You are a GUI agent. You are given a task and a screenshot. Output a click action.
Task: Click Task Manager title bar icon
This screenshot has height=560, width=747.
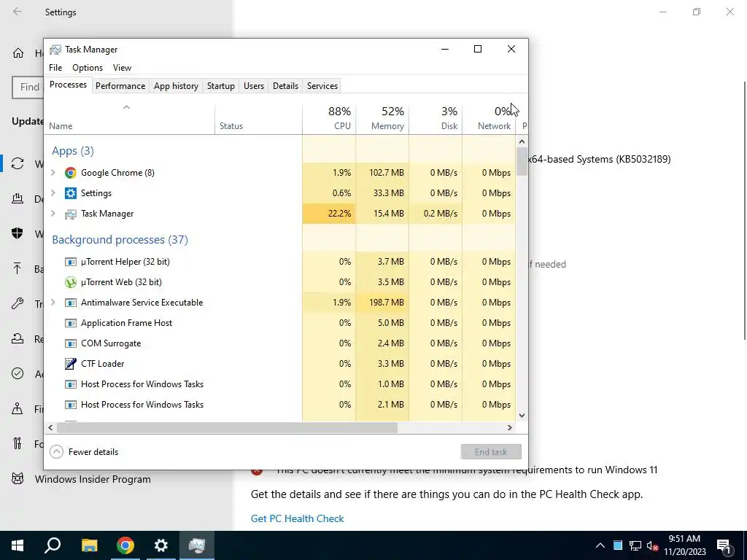pos(55,50)
